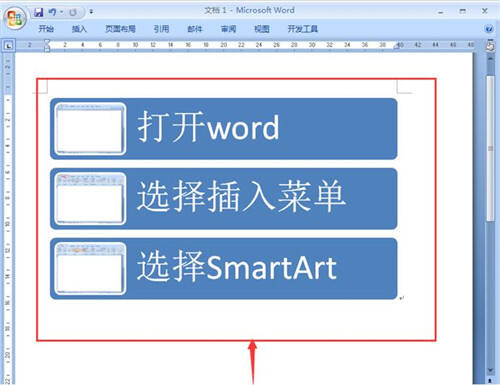Save document with quick access Save icon
This screenshot has height=385, width=500.
coord(39,12)
